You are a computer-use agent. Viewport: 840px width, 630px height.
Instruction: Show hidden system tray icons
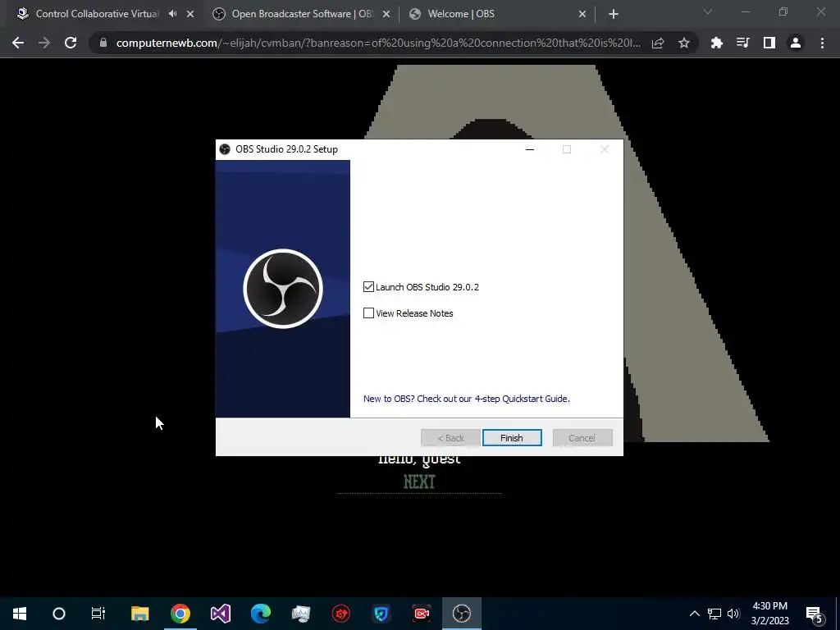pyautogui.click(x=694, y=614)
